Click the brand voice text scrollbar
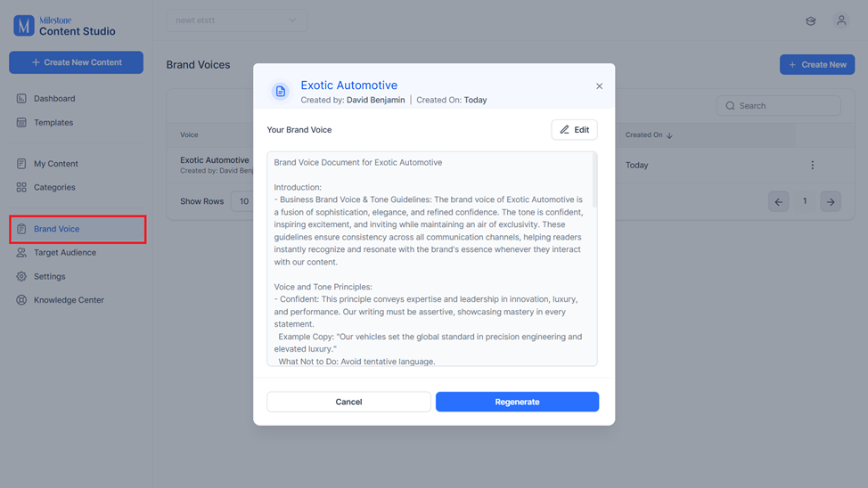 tap(594, 180)
